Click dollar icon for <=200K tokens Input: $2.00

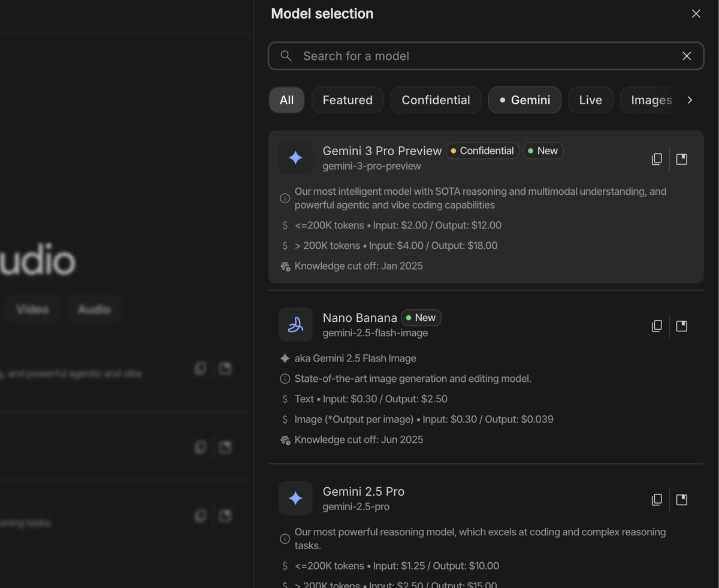[x=285, y=225]
